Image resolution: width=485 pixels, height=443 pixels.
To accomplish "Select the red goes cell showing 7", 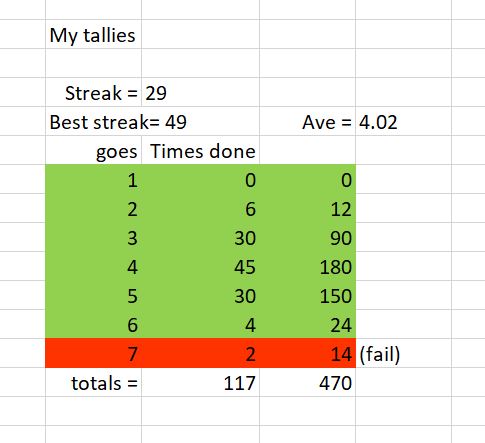I will (93, 353).
